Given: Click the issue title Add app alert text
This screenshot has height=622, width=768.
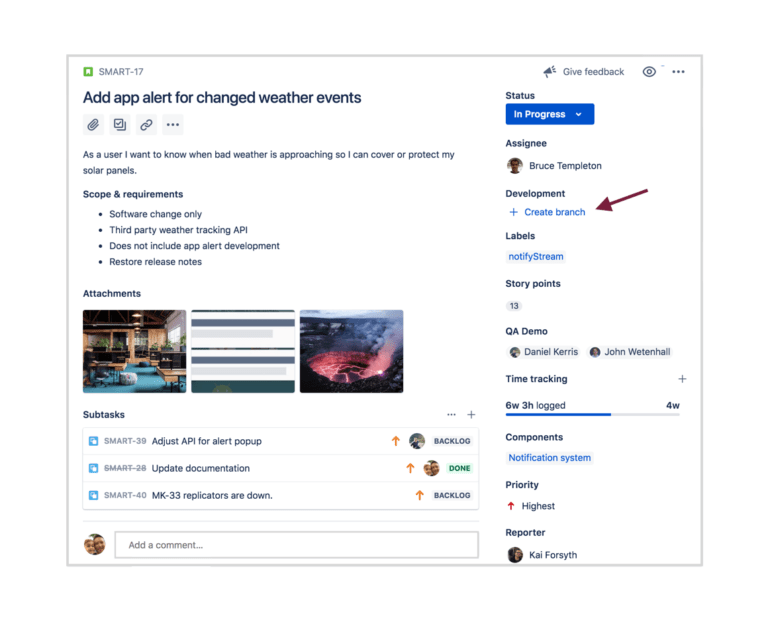Looking at the screenshot, I should tap(222, 98).
